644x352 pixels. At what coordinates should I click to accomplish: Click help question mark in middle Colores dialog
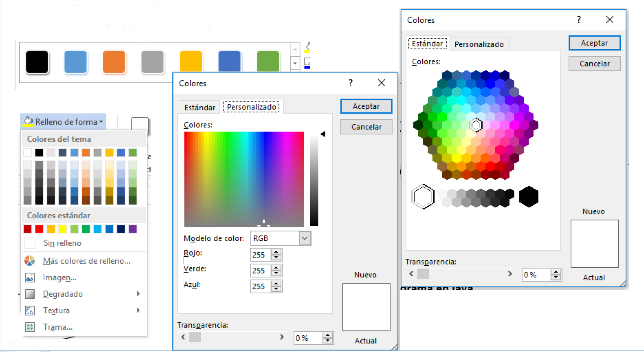(x=351, y=83)
